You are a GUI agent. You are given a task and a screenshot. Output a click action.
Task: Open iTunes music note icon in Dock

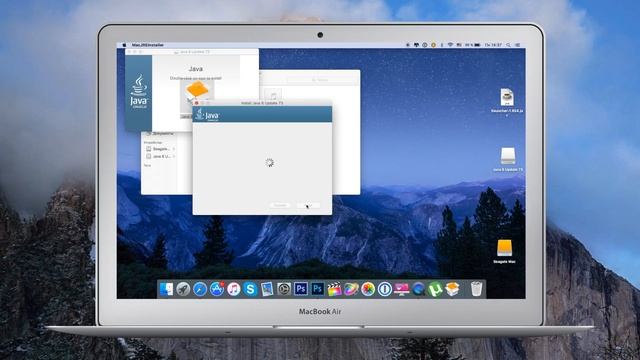click(x=233, y=289)
